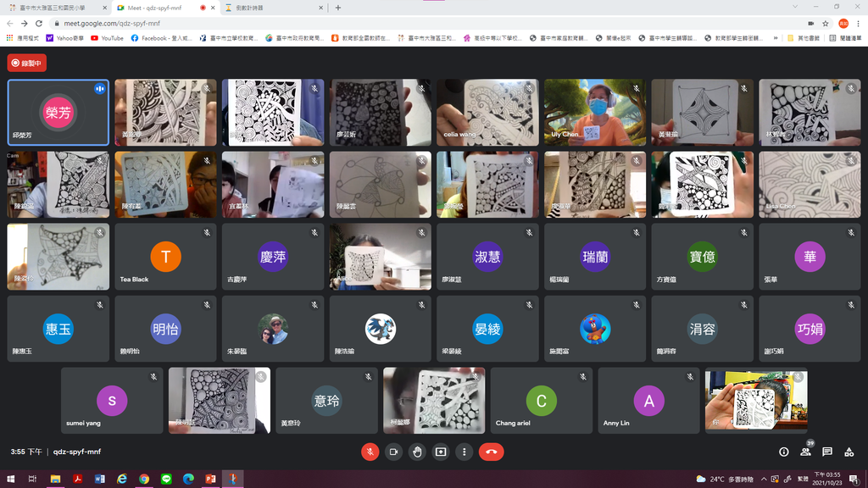Viewport: 868px width, 488px height.
Task: Open LINE from the taskbar
Action: tap(166, 479)
